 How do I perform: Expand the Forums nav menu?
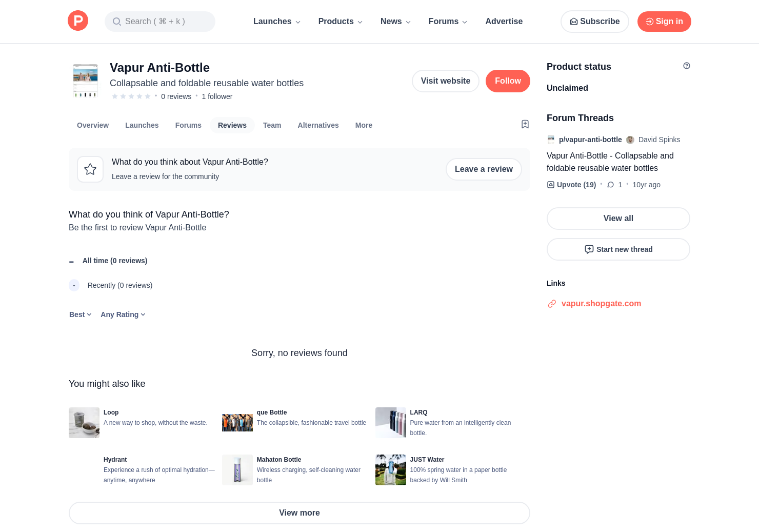[448, 22]
